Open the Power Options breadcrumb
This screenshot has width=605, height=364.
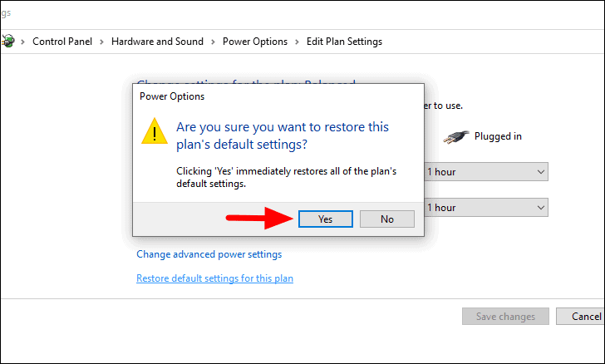click(255, 42)
